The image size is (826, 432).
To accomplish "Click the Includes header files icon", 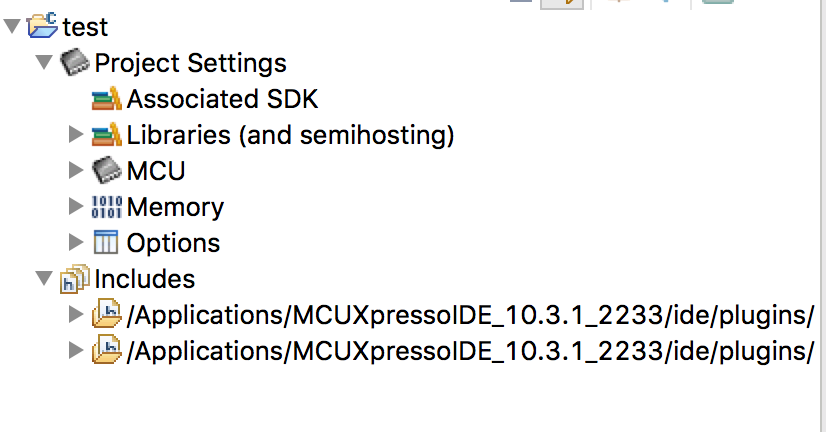I will [x=75, y=279].
